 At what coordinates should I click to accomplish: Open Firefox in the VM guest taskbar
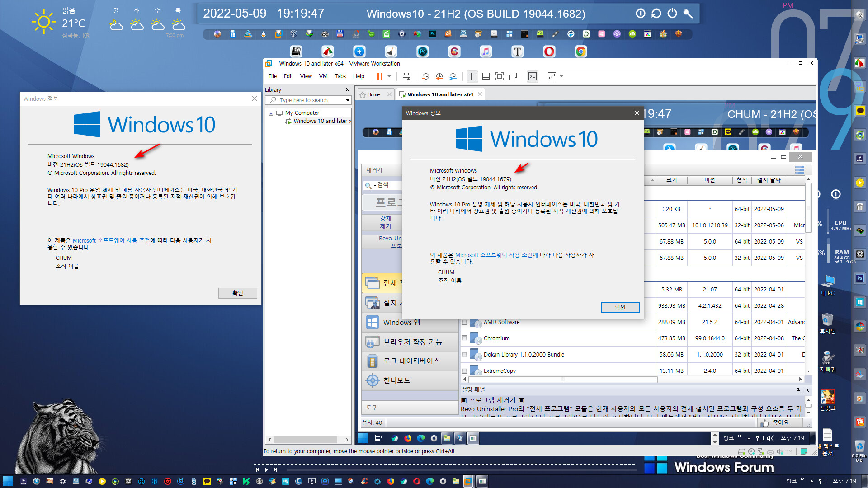pos(408,438)
